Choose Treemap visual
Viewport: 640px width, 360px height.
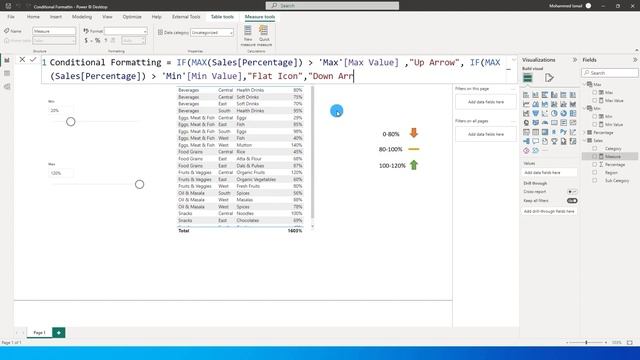coord(573,113)
